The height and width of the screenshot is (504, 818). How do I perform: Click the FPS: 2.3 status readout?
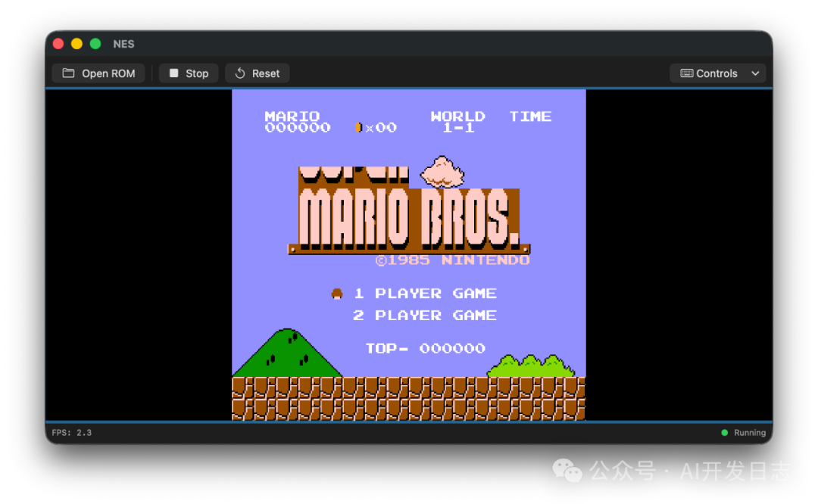71,433
